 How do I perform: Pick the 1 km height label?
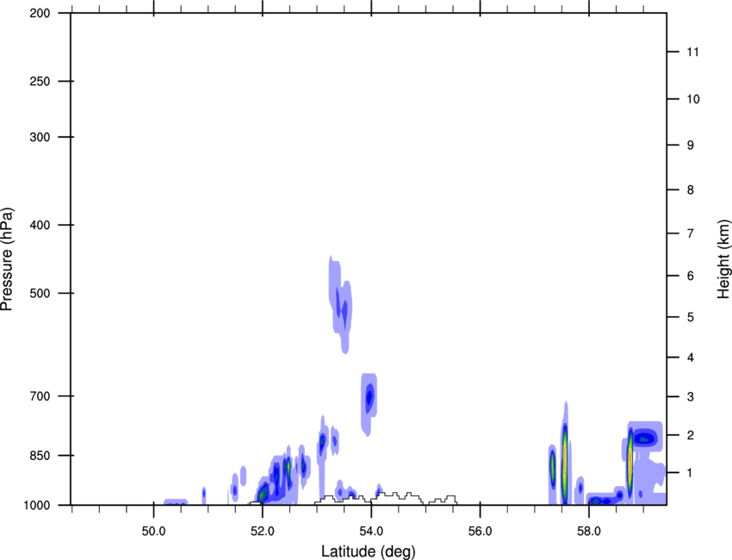(x=691, y=473)
